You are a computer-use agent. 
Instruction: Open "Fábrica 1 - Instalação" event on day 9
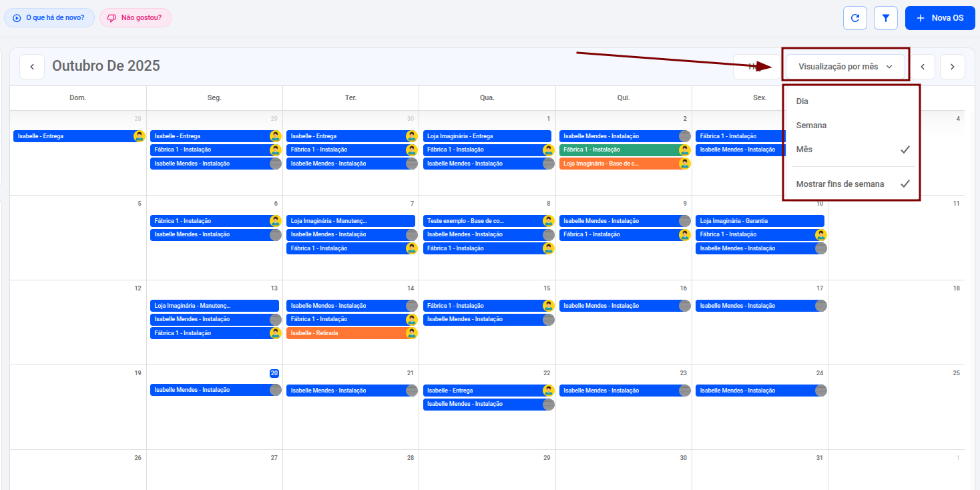[x=625, y=234]
